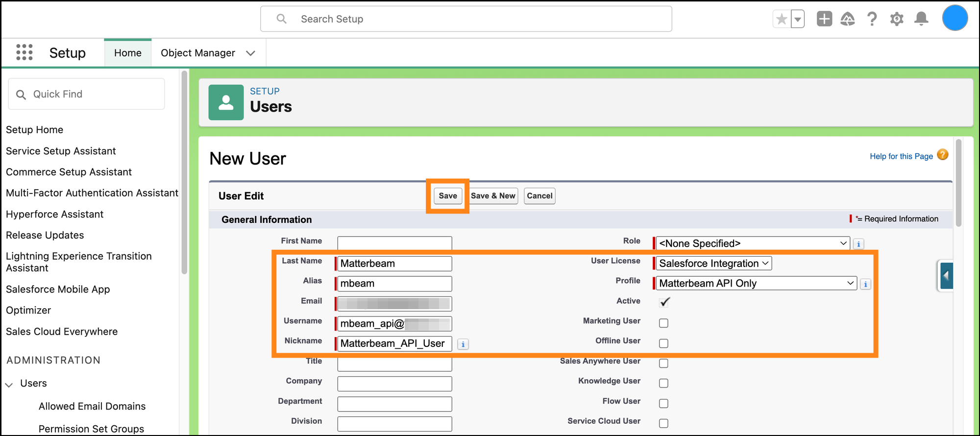Open the notifications bell
This screenshot has height=436, width=980.
921,19
